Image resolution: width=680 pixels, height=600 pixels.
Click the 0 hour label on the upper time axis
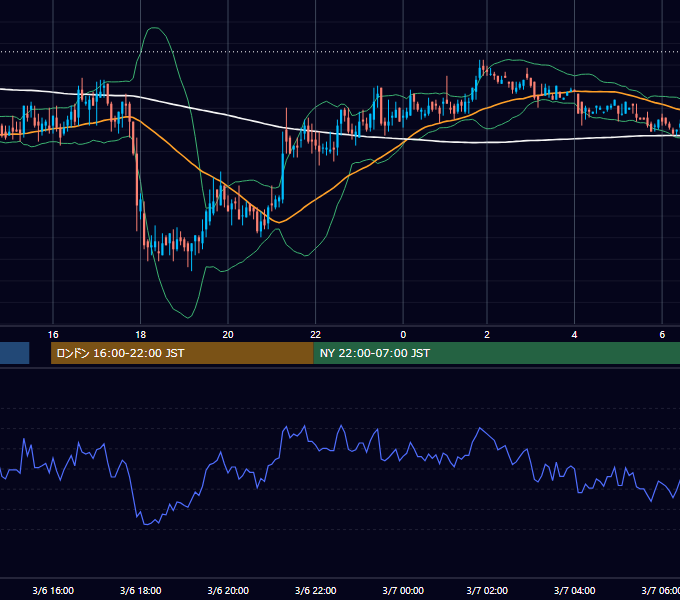point(403,335)
